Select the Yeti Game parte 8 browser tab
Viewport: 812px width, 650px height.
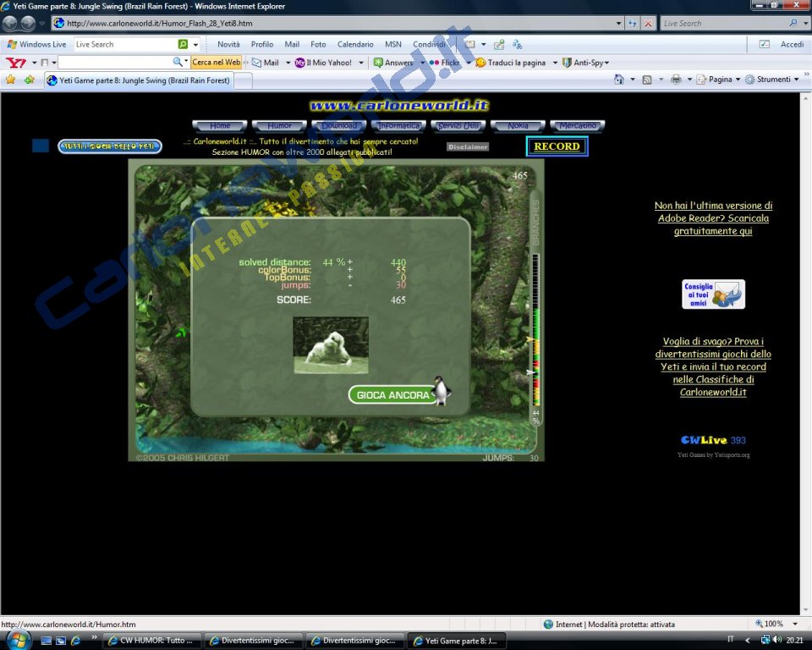139,80
